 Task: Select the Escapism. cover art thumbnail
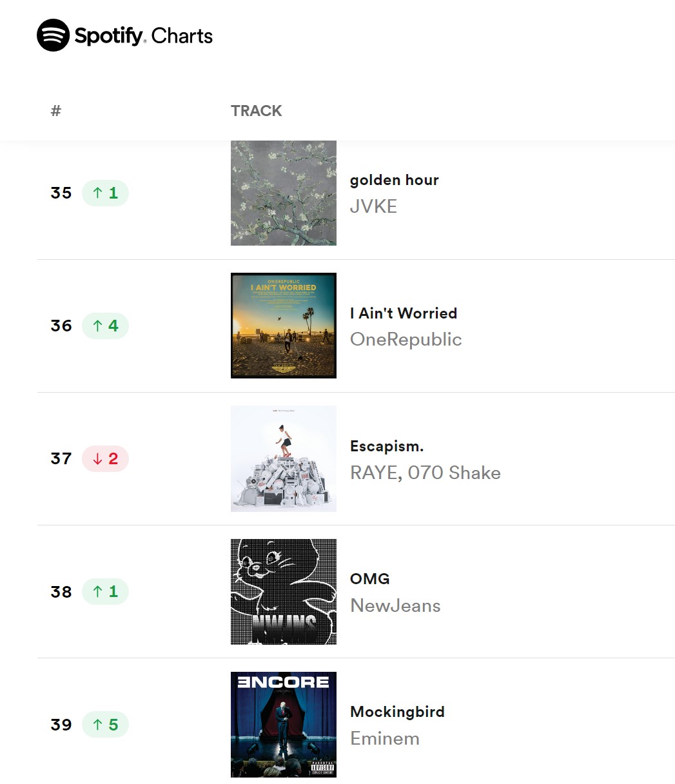pyautogui.click(x=284, y=458)
